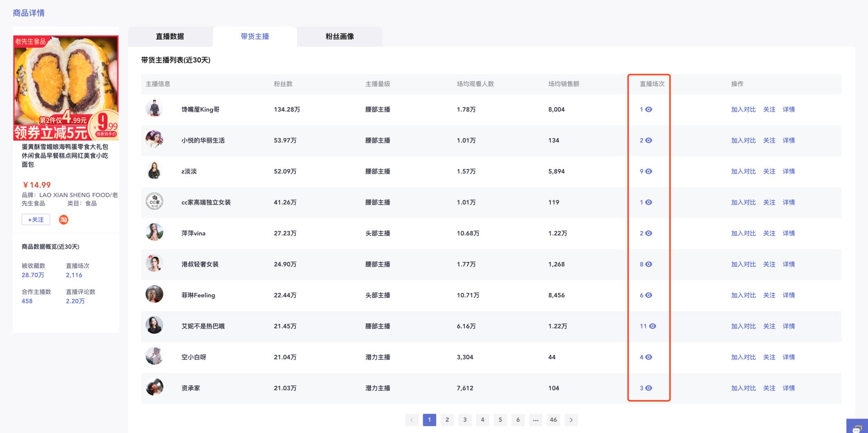The height and width of the screenshot is (433, 868).
Task: Click eye icon in 小悦的华丽生活 row
Action: [x=649, y=141]
